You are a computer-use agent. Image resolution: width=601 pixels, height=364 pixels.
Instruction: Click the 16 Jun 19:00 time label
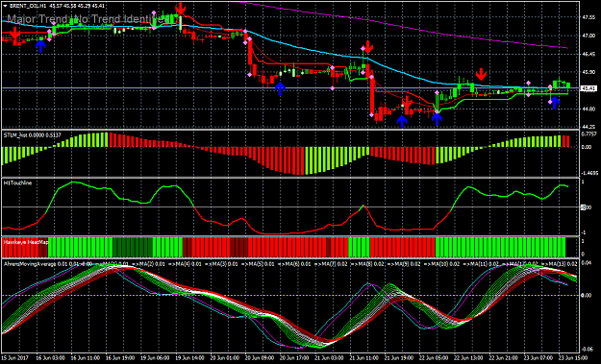click(120, 358)
